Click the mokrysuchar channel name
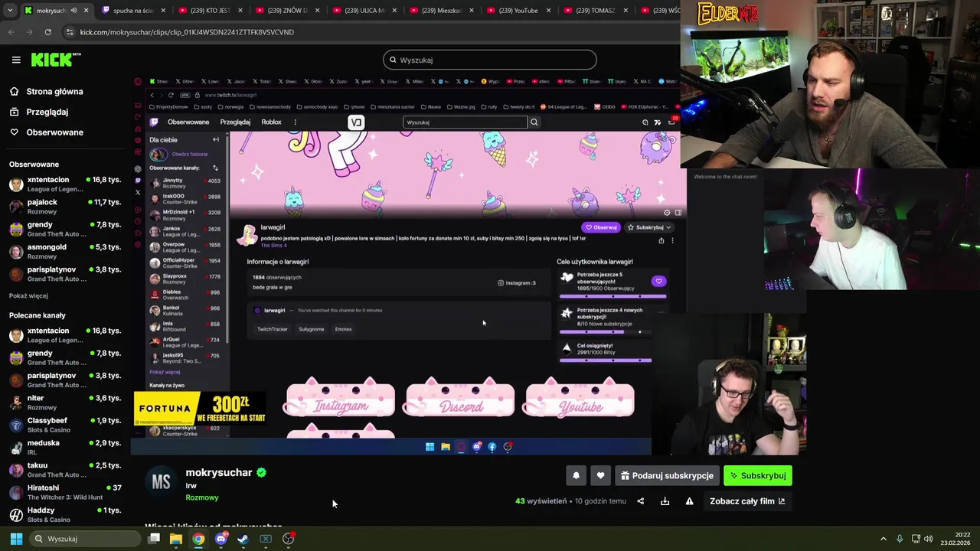 (x=219, y=472)
